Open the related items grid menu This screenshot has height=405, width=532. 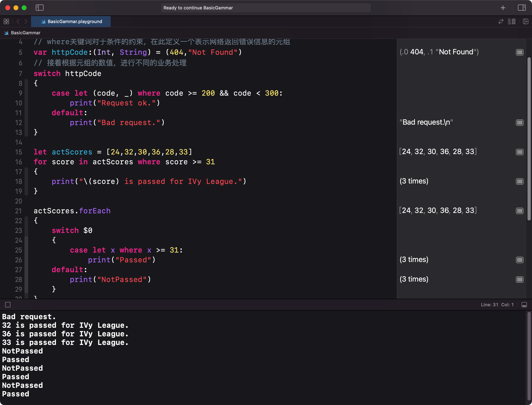pyautogui.click(x=7, y=21)
